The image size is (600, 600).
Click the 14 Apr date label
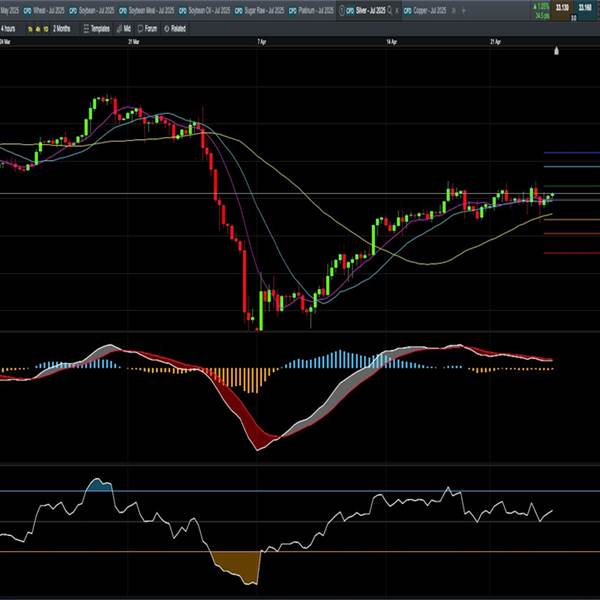(x=392, y=42)
